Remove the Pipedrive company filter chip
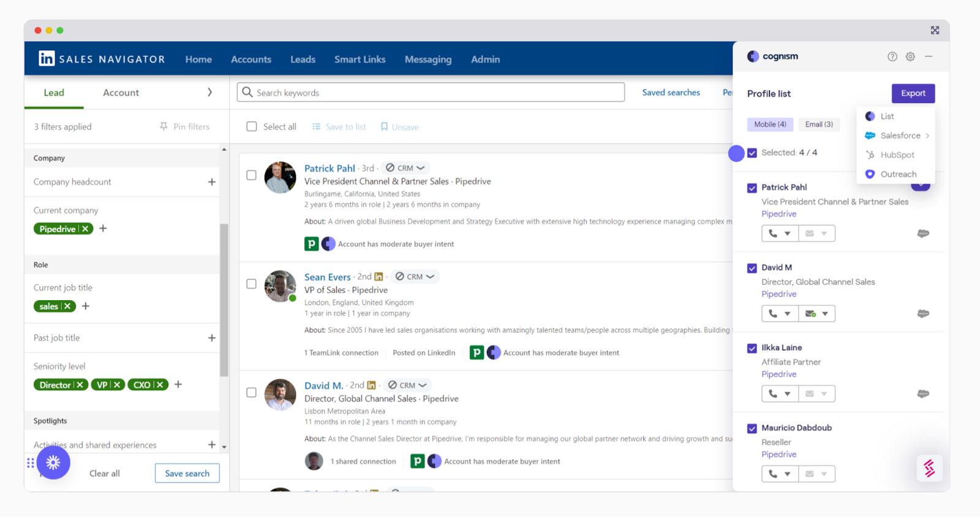This screenshot has width=980, height=517. coord(85,229)
